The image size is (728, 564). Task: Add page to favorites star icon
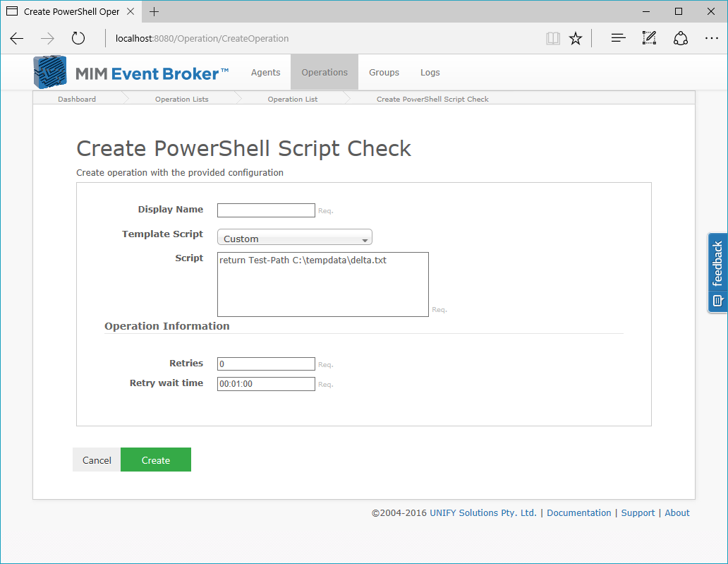click(576, 39)
